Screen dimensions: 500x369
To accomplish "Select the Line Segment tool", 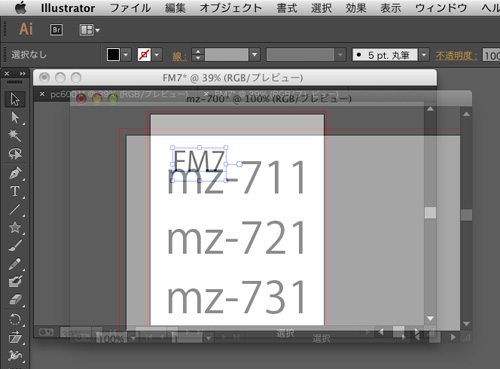I will point(15,209).
